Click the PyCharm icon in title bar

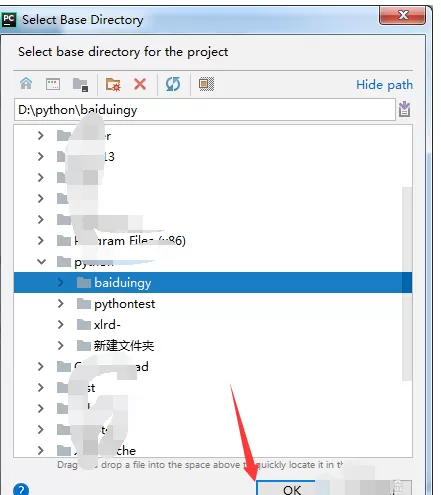pos(8,20)
